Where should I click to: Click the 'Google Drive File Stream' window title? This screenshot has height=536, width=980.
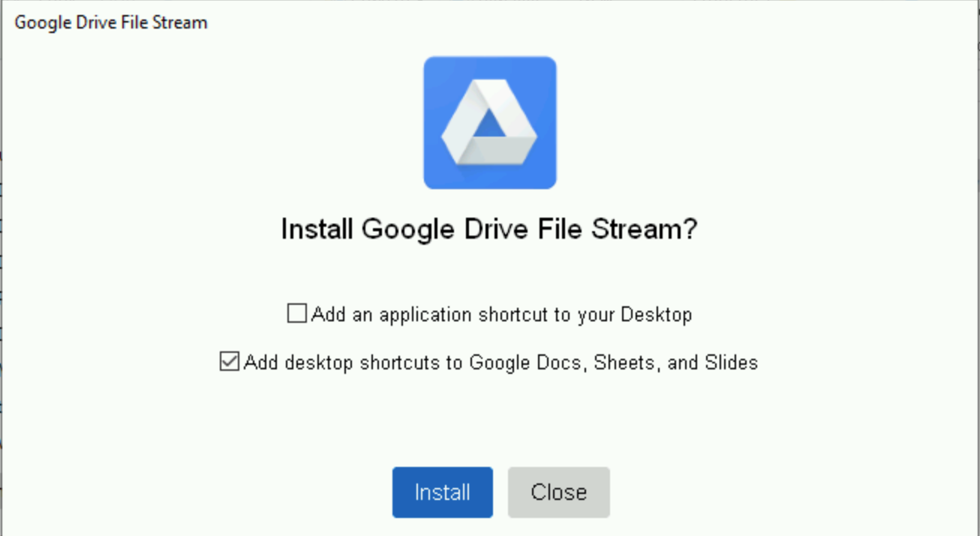coord(111,23)
